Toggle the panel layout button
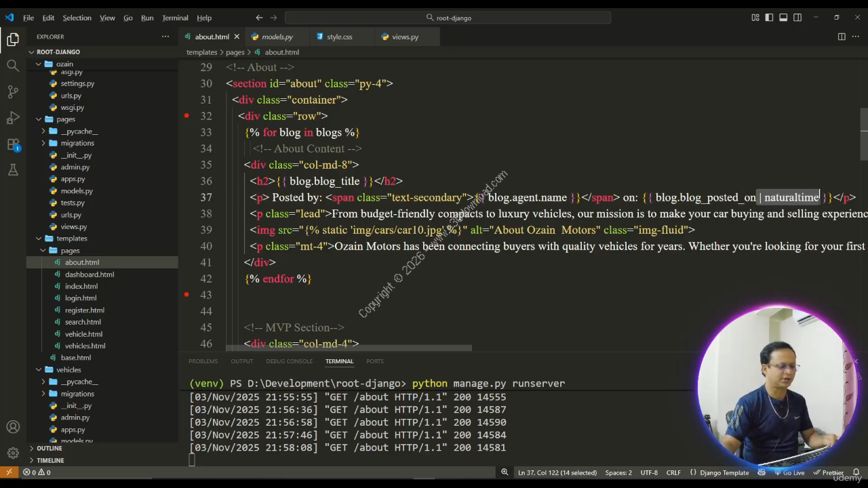 (783, 18)
